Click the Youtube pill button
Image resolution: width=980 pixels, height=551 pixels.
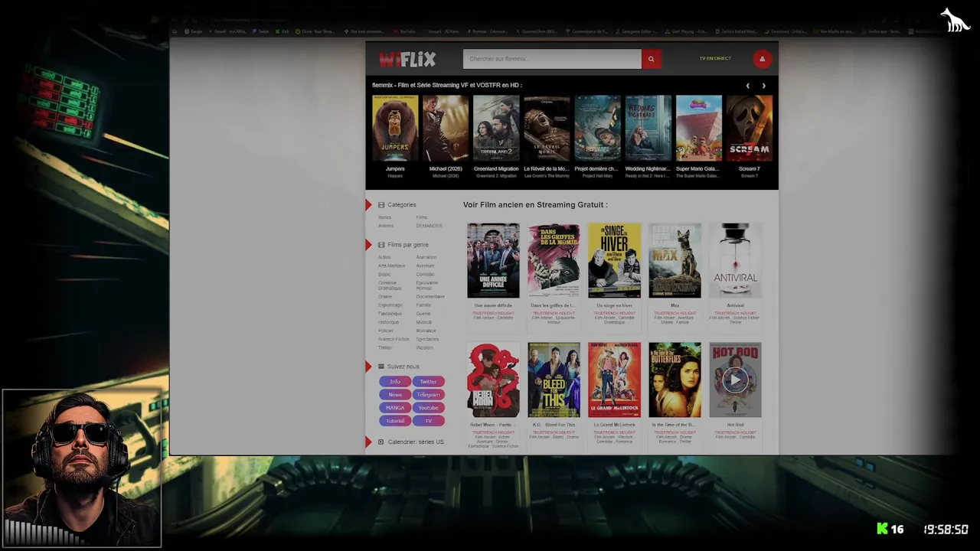pyautogui.click(x=429, y=408)
